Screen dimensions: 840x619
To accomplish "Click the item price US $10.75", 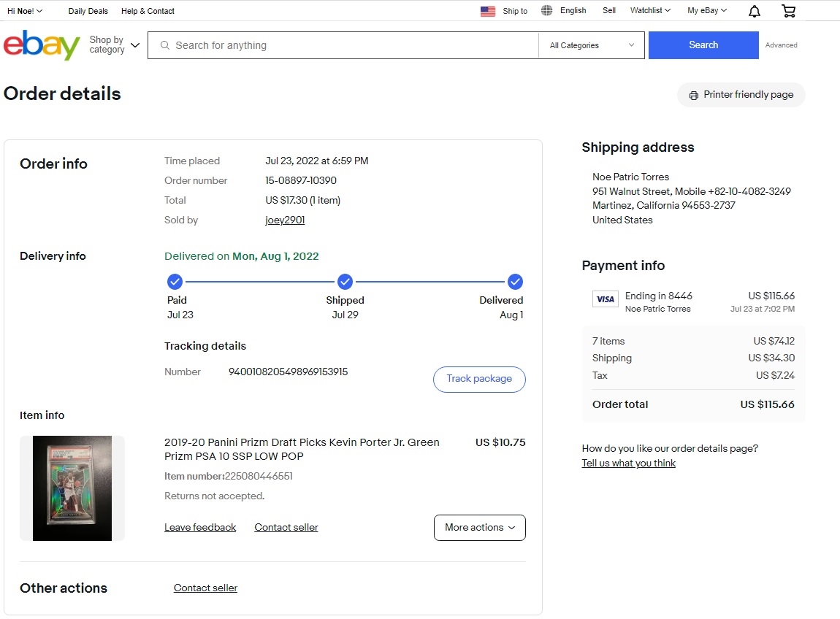I will (x=500, y=442).
